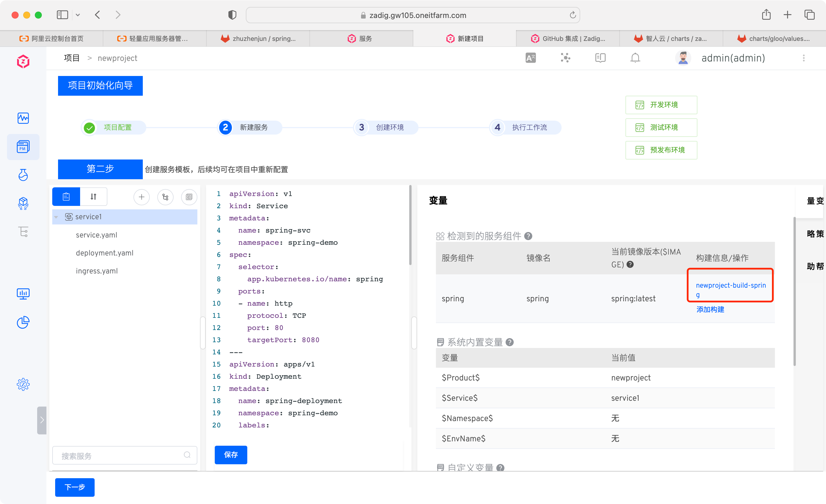Switch to 阿里云控制台首页 browser tab
The width and height of the screenshot is (826, 504).
click(x=52, y=39)
